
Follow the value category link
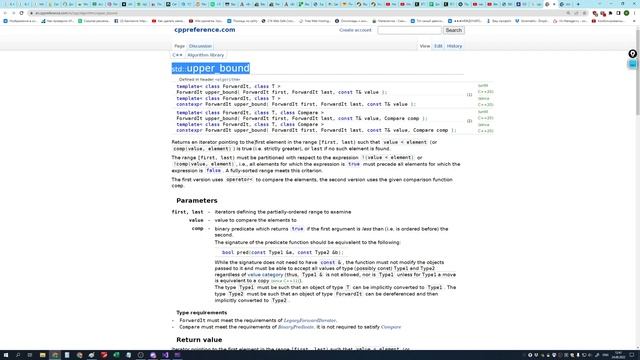point(265,275)
